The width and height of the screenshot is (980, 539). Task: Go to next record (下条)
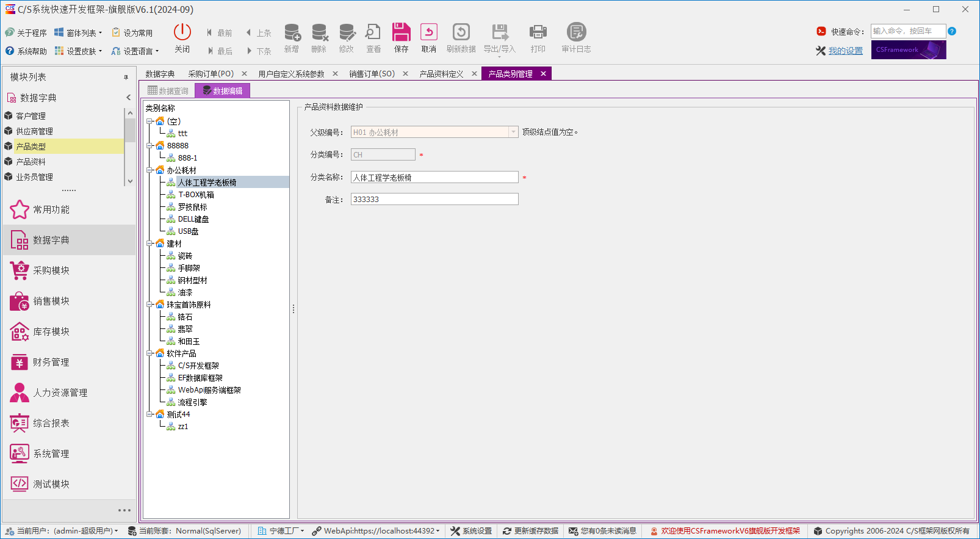point(259,51)
